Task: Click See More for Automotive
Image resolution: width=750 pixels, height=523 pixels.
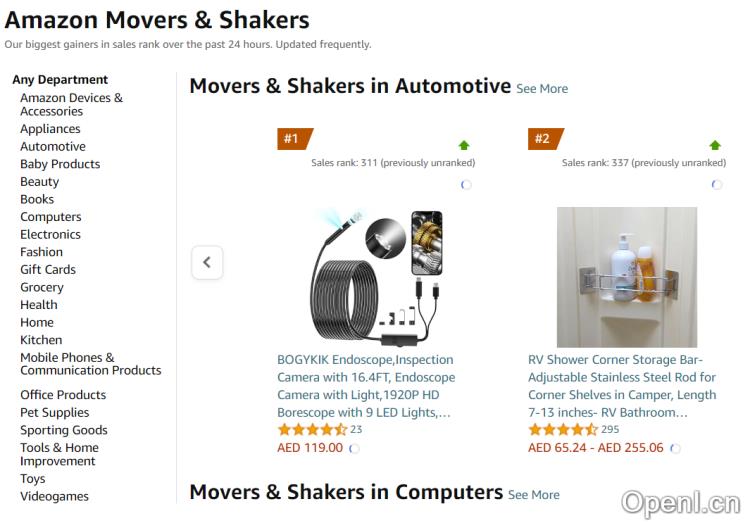Action: click(x=542, y=89)
